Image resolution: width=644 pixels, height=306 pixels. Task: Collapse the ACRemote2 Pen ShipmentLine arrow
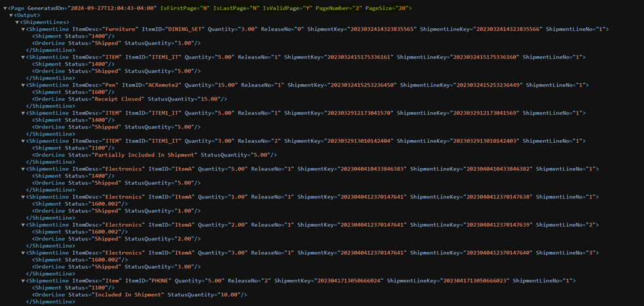point(24,85)
